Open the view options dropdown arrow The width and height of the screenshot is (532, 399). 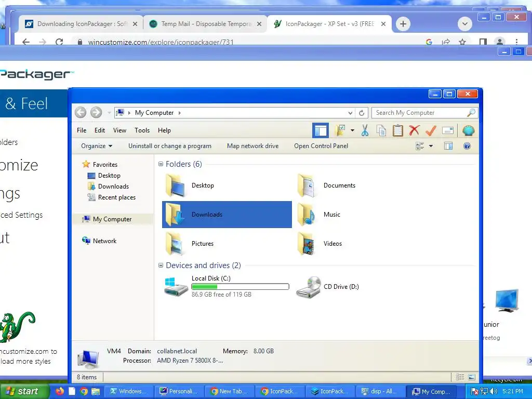click(x=431, y=146)
